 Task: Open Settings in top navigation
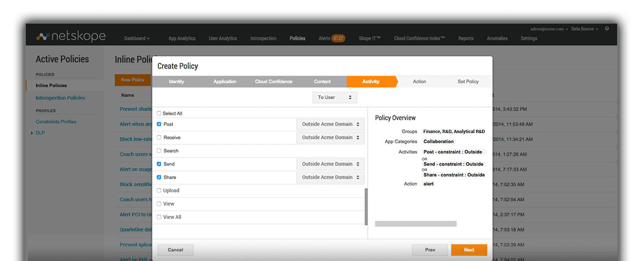coord(529,39)
